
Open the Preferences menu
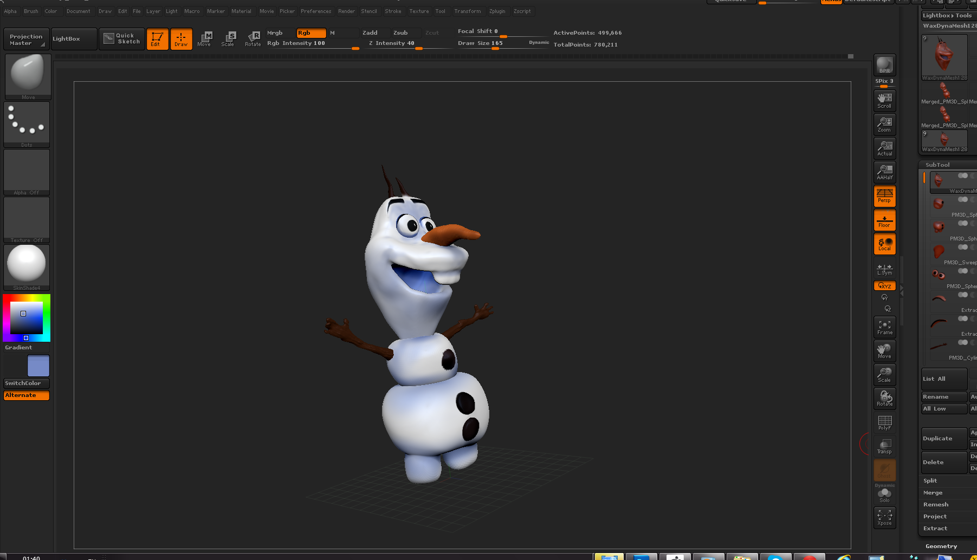click(316, 11)
